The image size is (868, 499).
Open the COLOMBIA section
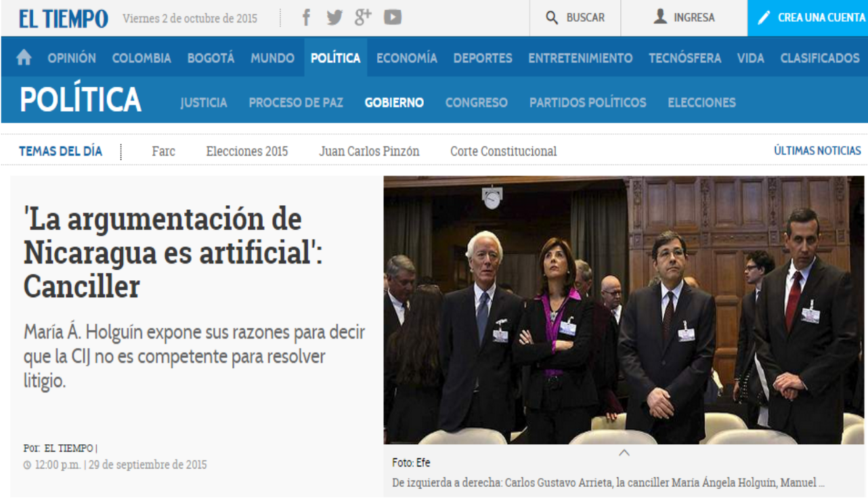coord(142,58)
